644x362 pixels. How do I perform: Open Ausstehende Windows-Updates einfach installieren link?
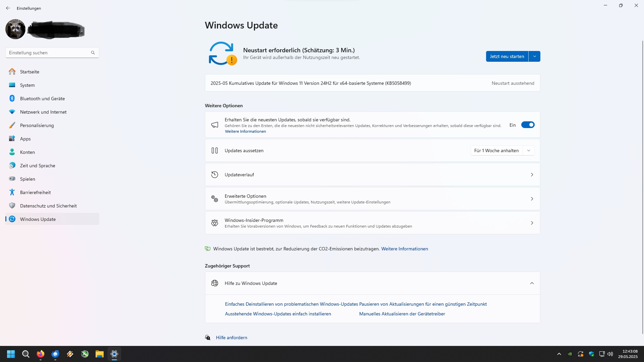click(x=278, y=314)
